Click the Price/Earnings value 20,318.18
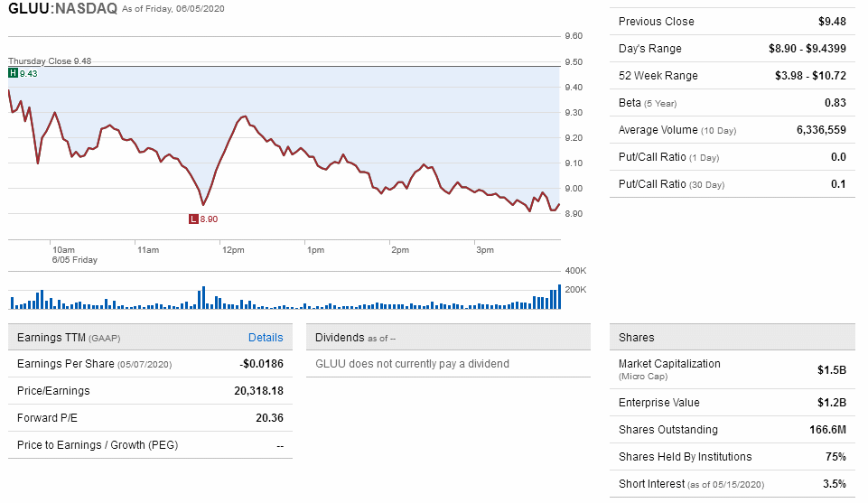This screenshot has height=503, width=868. click(258, 391)
